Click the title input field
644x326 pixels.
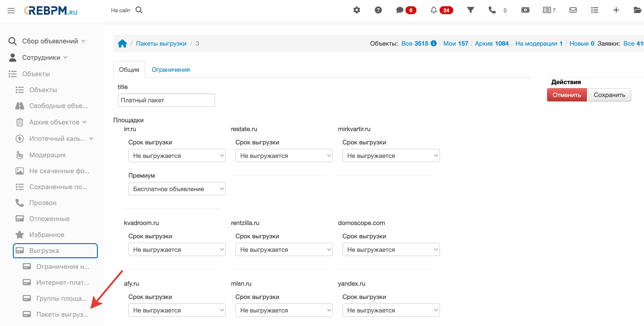coord(166,100)
